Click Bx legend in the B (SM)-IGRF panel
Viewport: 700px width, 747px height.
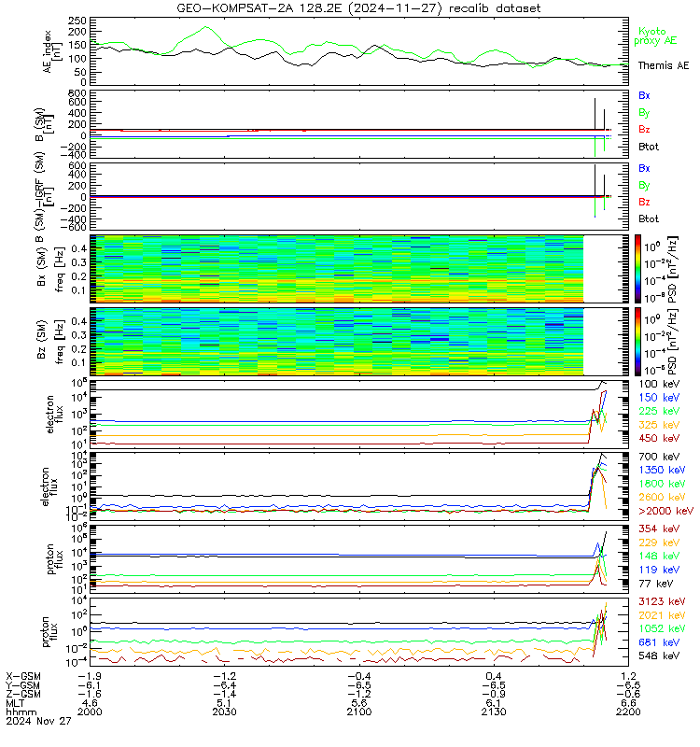click(644, 168)
